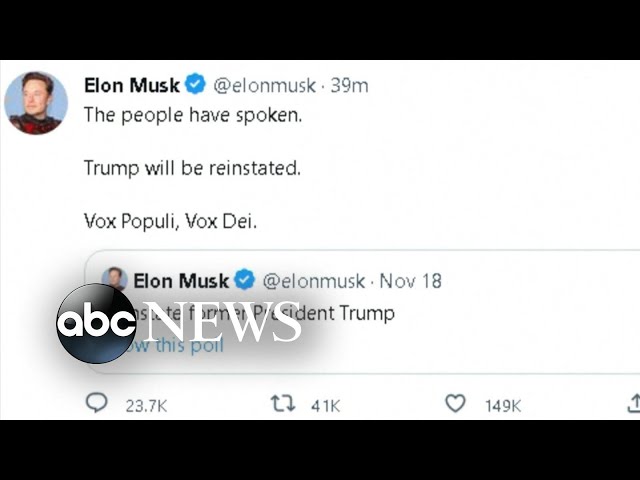Open the share icon at the tweet's right edge

pos(634,403)
